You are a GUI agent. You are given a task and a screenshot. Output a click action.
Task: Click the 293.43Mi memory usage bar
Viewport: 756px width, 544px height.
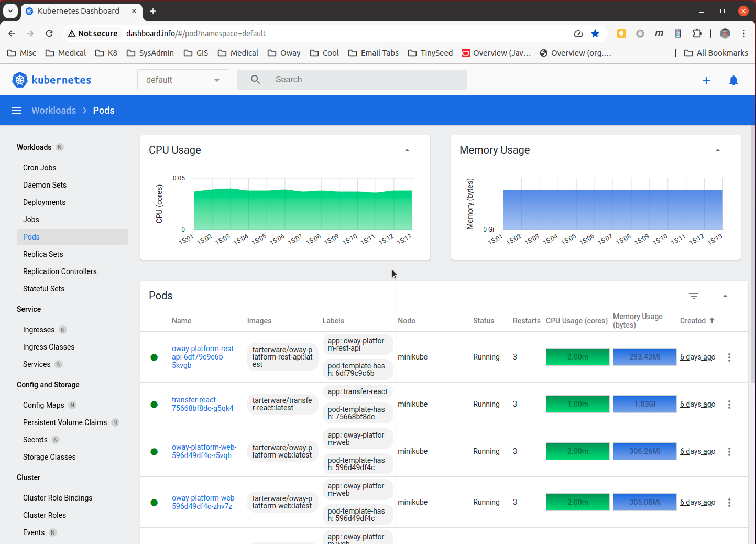[645, 357]
